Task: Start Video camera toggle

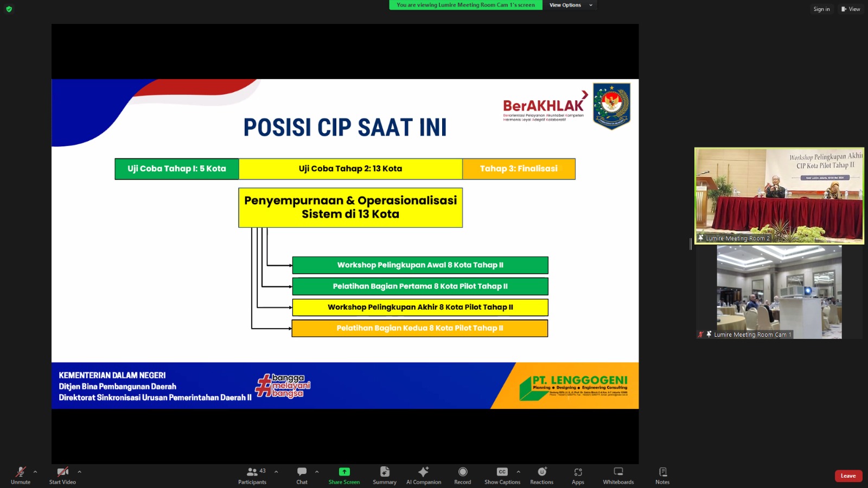Action: [x=62, y=475]
